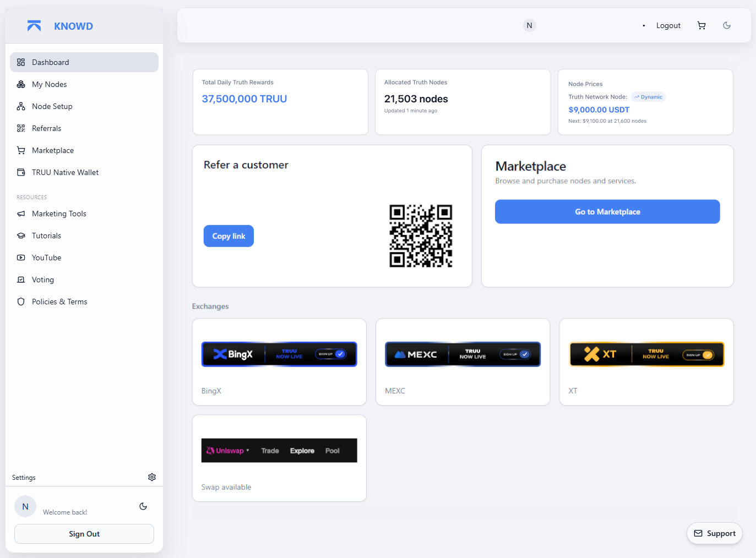The image size is (756, 558).
Task: Click the 21,503 nodes count
Action: [416, 99]
